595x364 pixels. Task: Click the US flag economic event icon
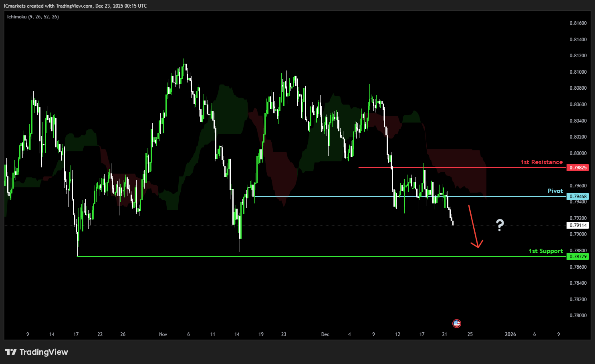point(456,323)
